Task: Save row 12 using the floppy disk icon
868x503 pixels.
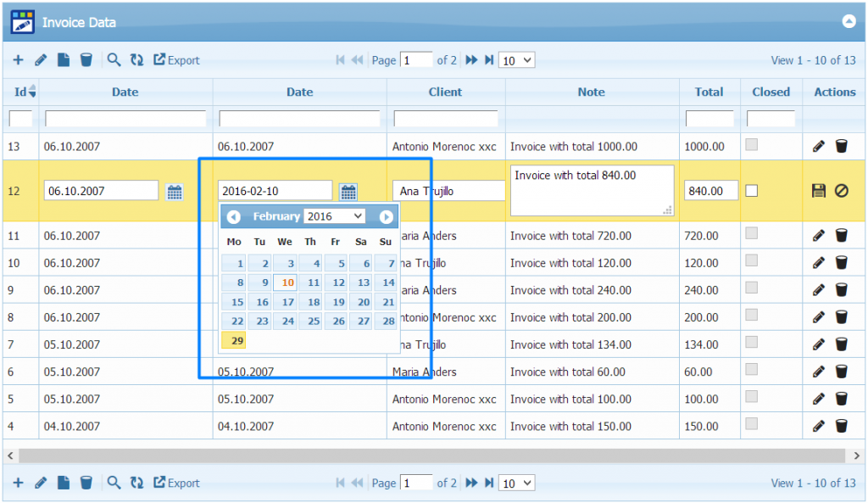Action: 818,191
